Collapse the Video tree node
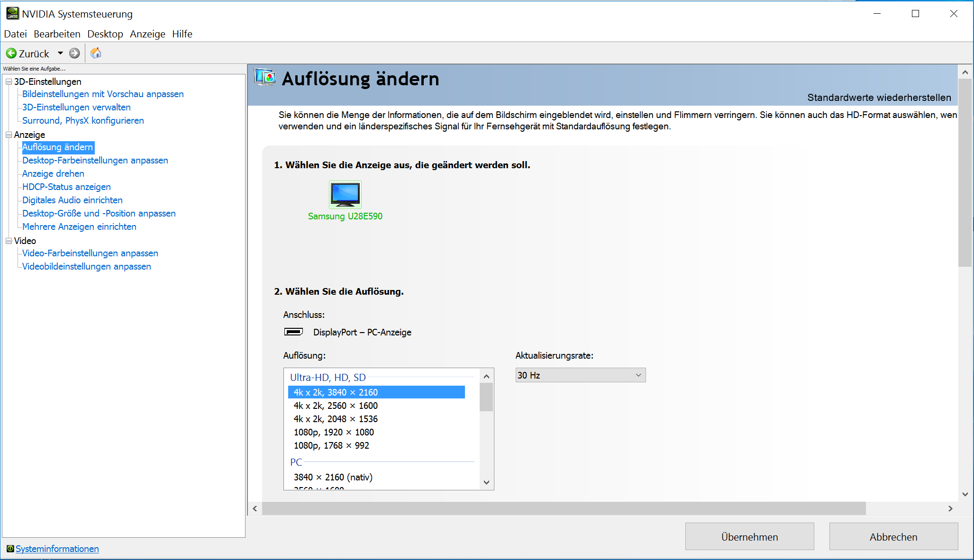The image size is (974, 560). [9, 241]
